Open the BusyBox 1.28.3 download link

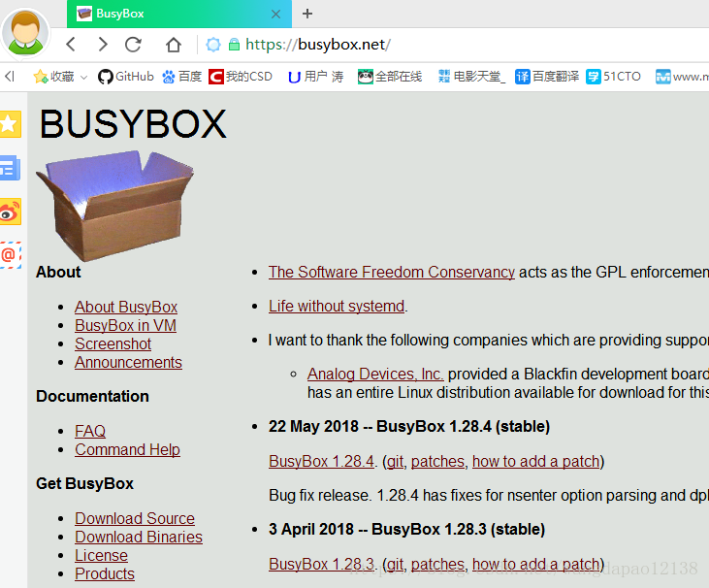(321, 564)
